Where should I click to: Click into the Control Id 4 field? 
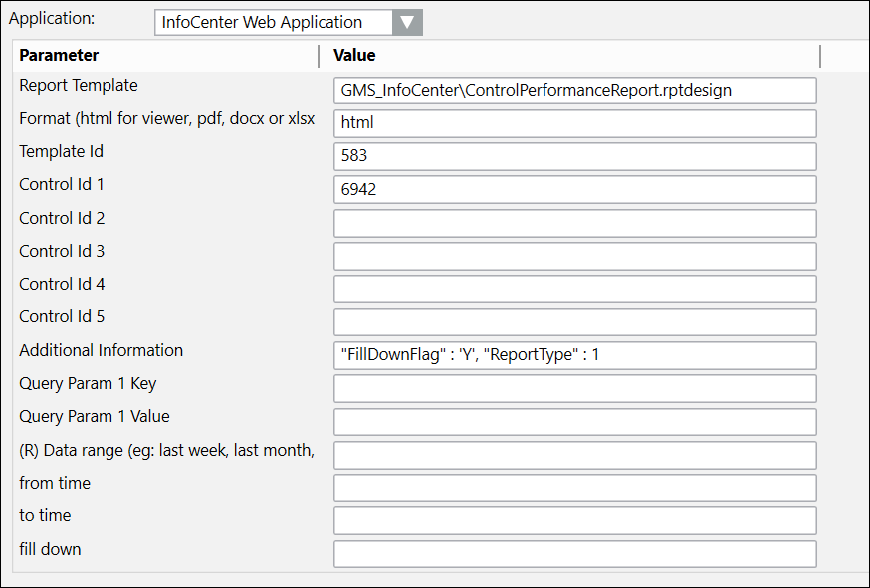(574, 289)
